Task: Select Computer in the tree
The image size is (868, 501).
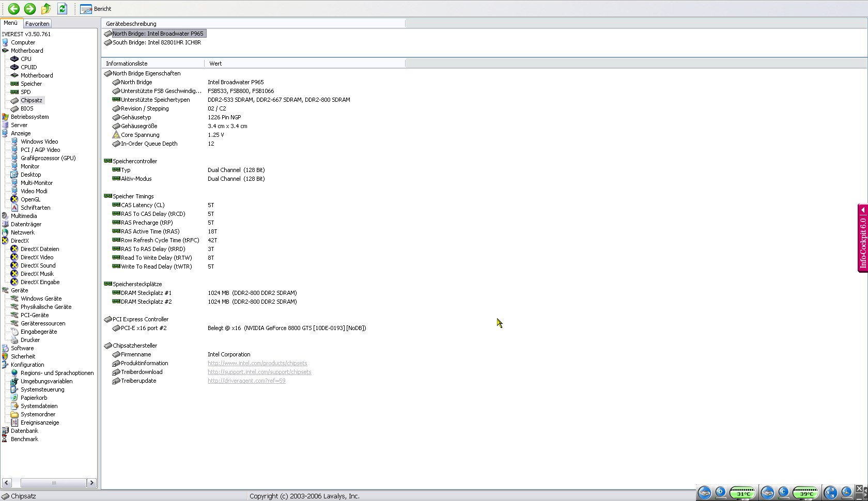Action: 23,42
